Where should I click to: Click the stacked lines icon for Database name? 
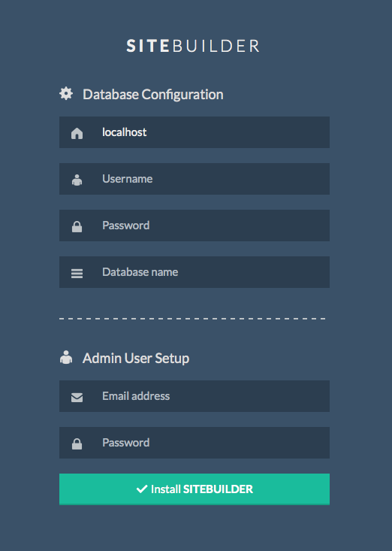(x=77, y=274)
